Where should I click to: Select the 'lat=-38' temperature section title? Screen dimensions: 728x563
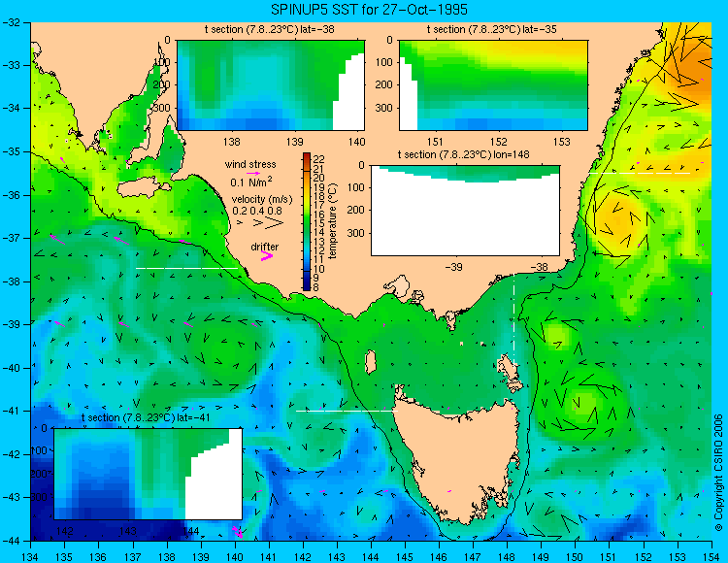[x=269, y=29]
